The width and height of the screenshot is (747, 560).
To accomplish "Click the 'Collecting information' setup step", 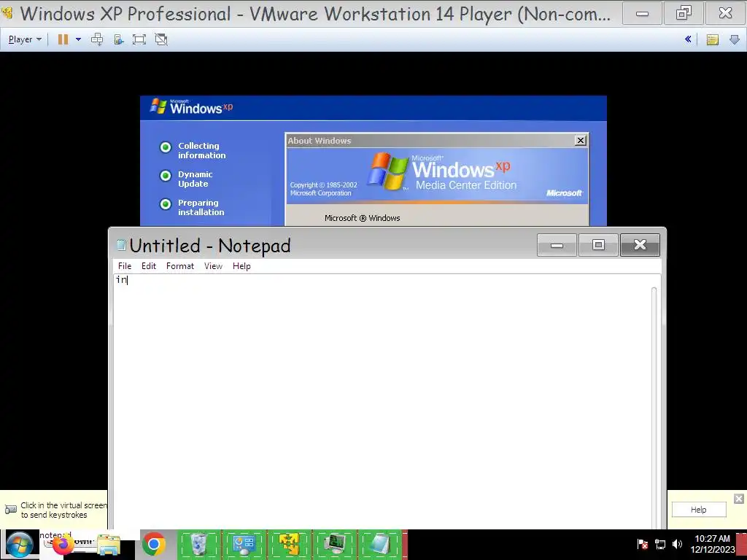I will click(201, 150).
